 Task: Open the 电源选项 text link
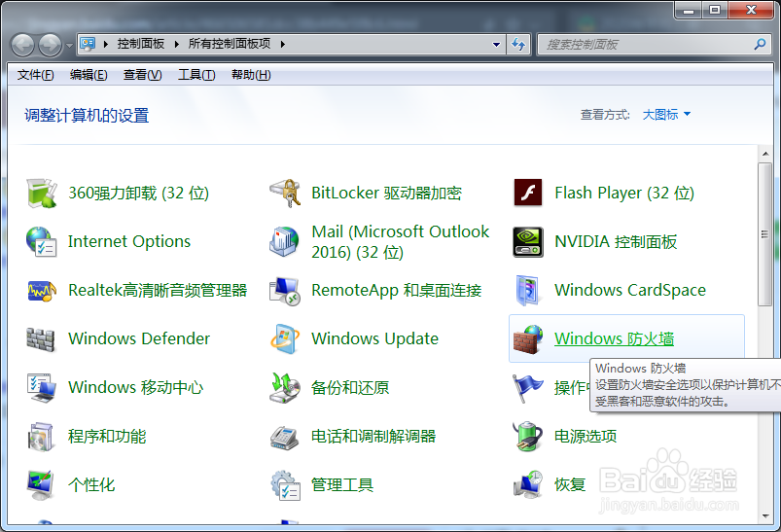586,437
